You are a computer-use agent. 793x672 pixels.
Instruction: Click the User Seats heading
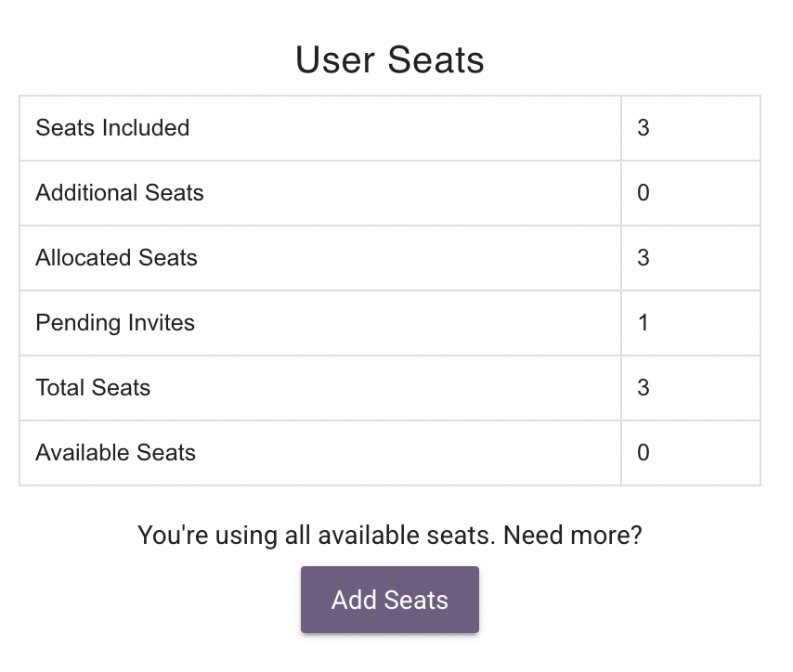click(390, 60)
